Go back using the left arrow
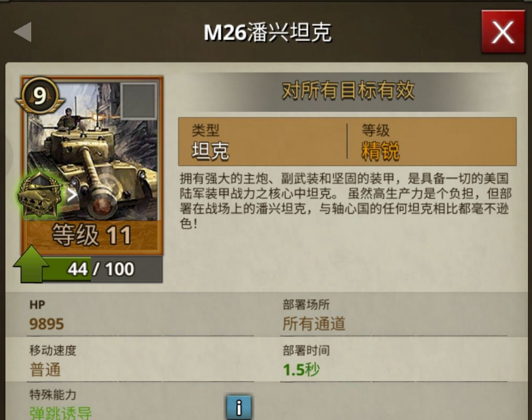The image size is (532, 420). pos(23,33)
